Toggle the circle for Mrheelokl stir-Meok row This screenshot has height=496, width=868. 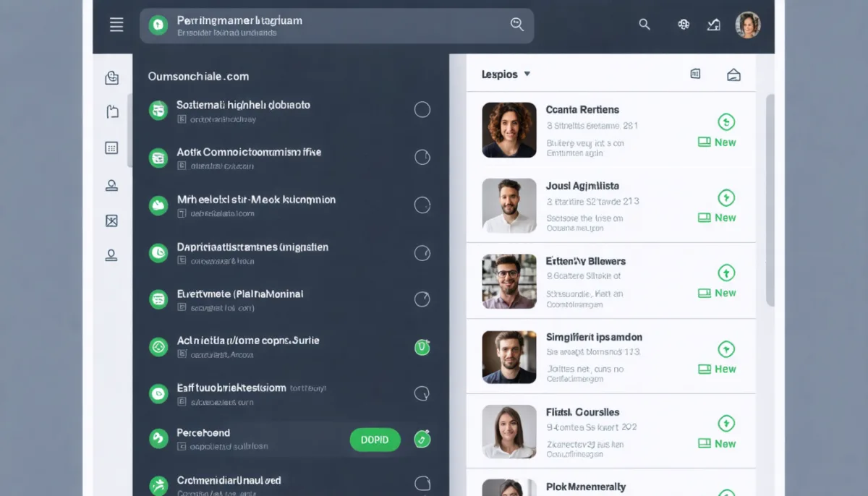click(422, 205)
